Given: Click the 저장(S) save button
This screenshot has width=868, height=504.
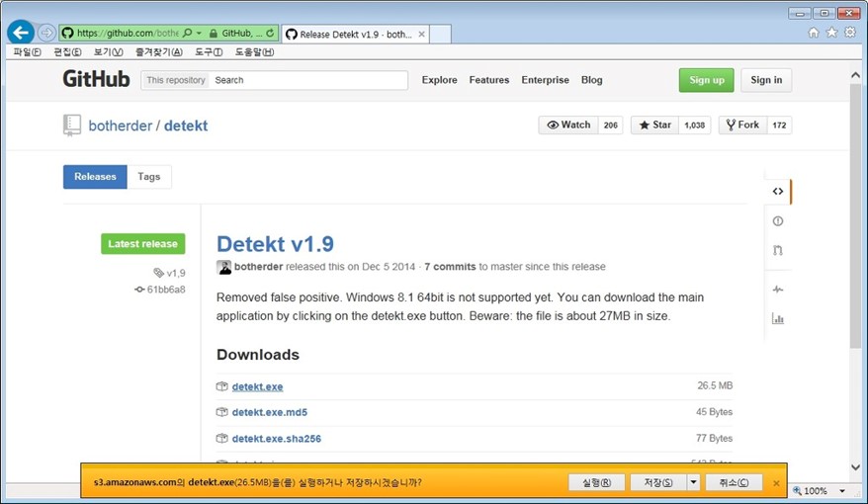Looking at the screenshot, I should (658, 482).
